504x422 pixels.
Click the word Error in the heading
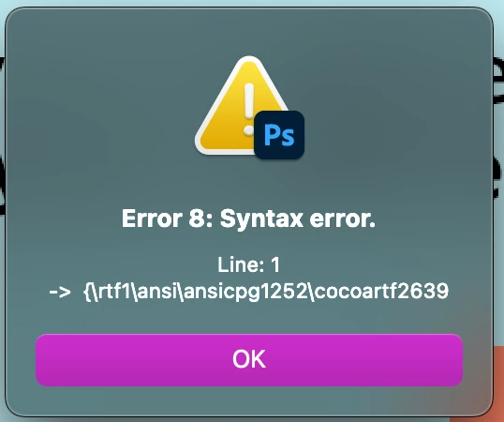152,219
